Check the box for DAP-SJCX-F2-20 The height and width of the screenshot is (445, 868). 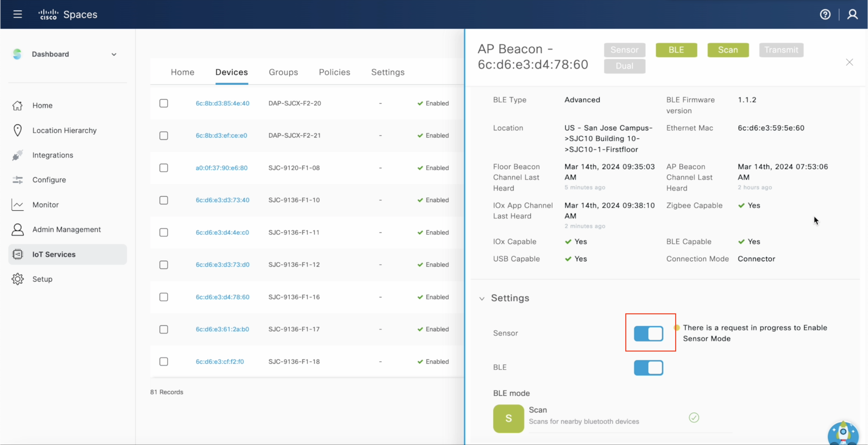pos(164,103)
